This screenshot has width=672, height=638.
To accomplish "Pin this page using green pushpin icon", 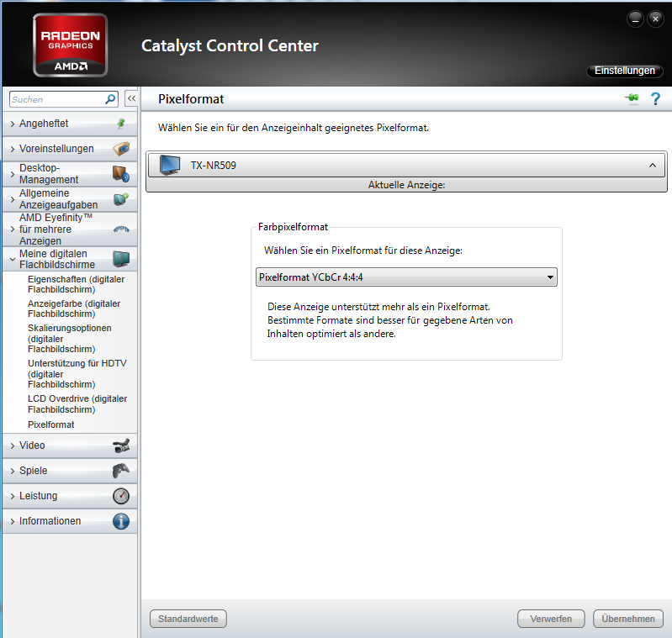I will tap(632, 98).
